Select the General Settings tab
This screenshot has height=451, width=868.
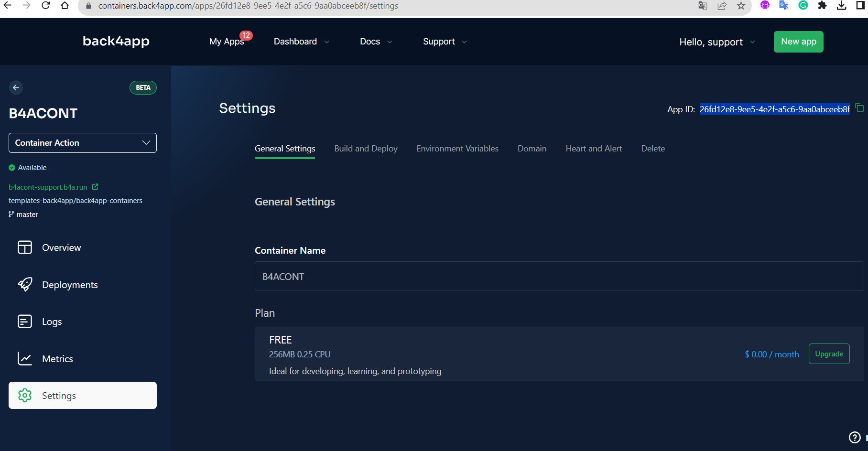(285, 149)
